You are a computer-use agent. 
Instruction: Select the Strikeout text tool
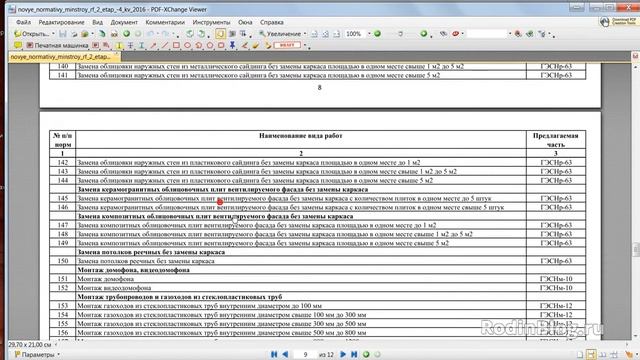point(131,45)
